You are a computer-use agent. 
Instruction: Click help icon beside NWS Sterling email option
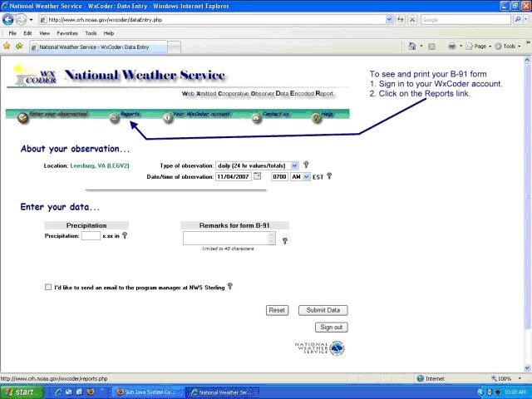pos(229,286)
